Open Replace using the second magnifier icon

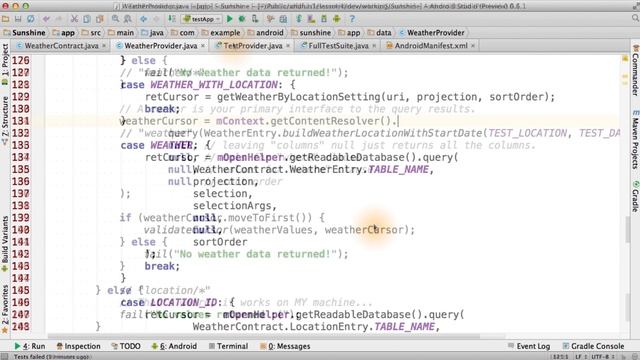click(x=128, y=19)
